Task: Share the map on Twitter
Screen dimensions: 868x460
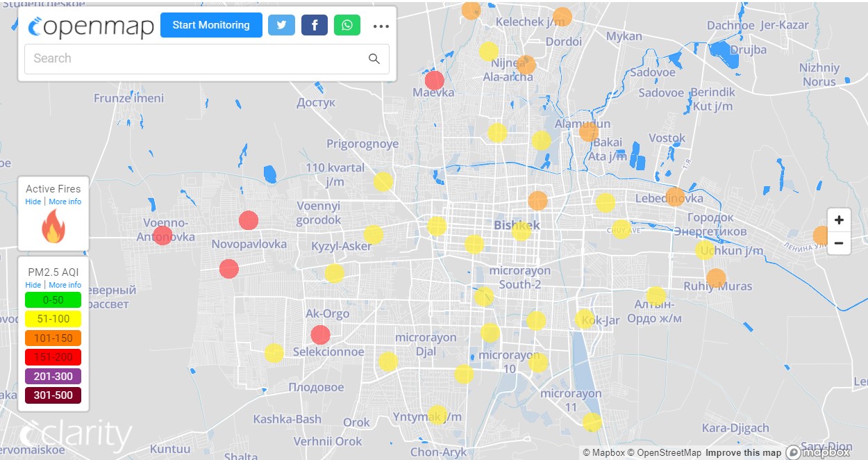Action: pyautogui.click(x=281, y=25)
